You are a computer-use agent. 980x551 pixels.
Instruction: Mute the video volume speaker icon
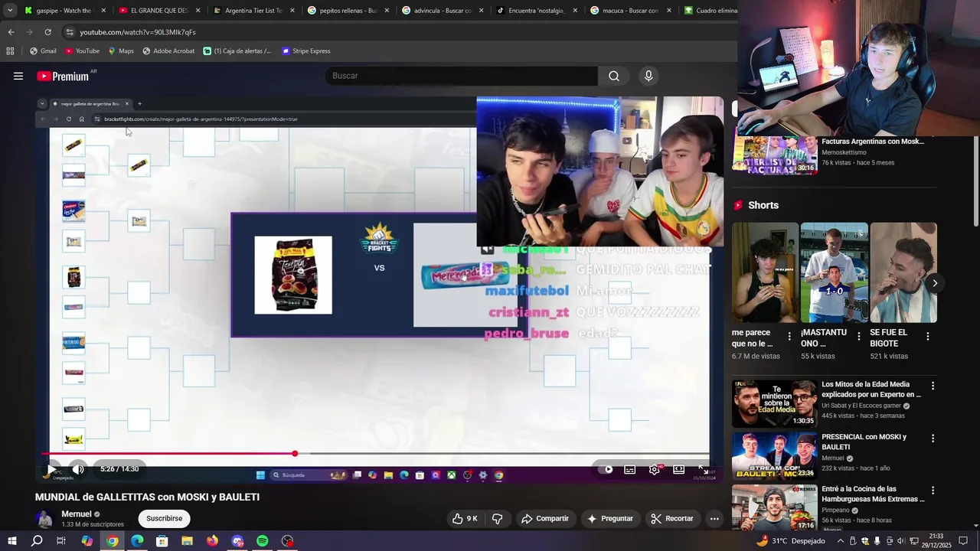78,469
